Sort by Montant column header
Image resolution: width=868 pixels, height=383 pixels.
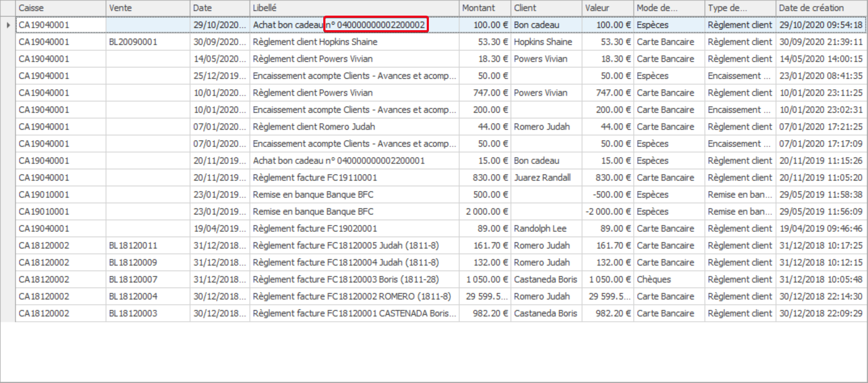coord(485,8)
